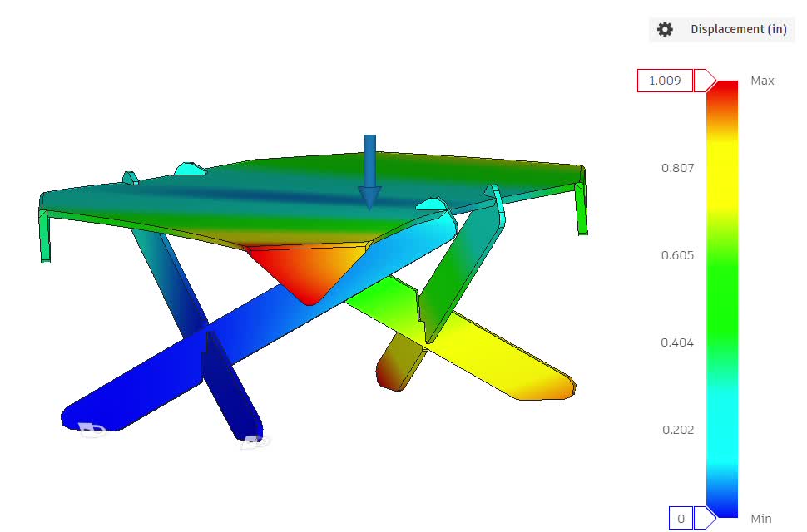
Task: Click the Min label on legend
Action: [761, 519]
